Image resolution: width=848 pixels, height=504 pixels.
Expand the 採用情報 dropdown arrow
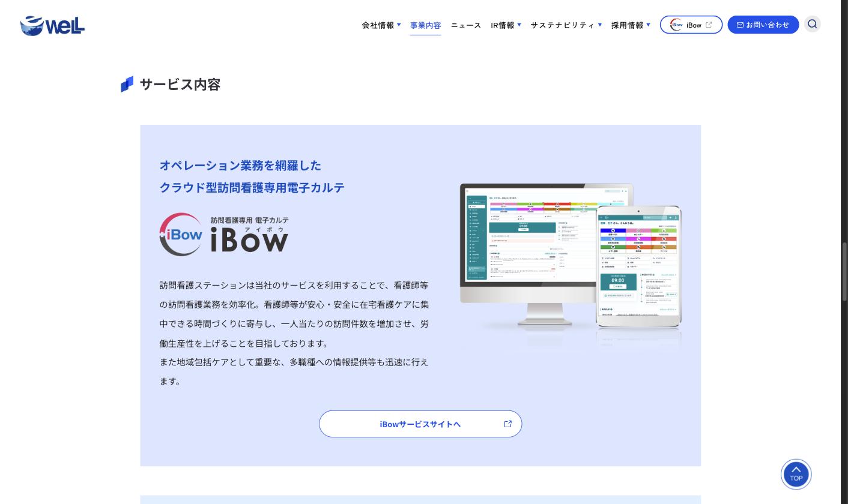pyautogui.click(x=648, y=25)
